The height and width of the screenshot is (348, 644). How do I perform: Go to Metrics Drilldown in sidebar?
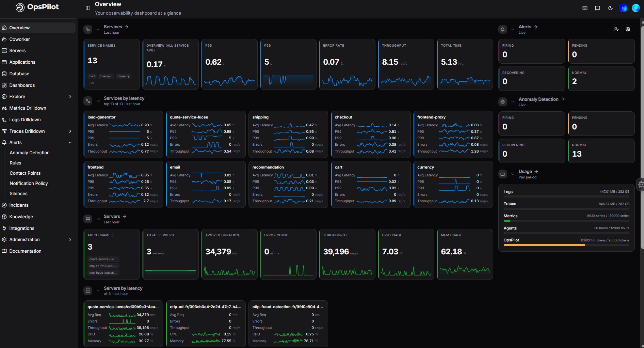coord(28,108)
